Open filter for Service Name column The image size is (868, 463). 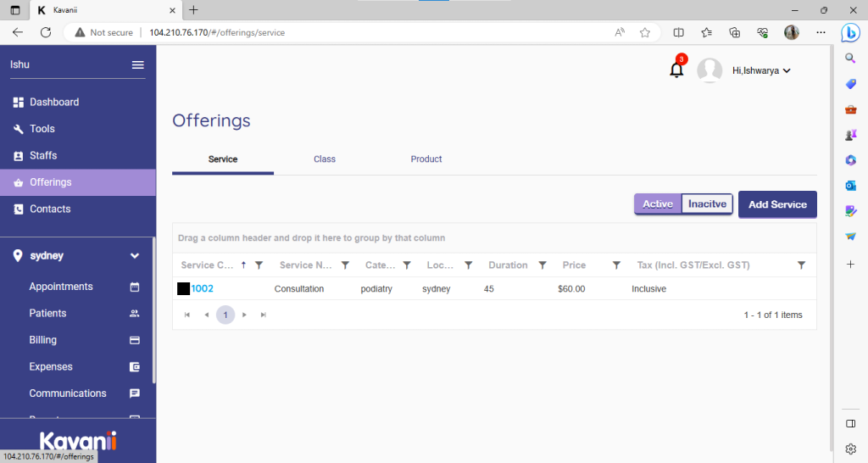pyautogui.click(x=346, y=265)
